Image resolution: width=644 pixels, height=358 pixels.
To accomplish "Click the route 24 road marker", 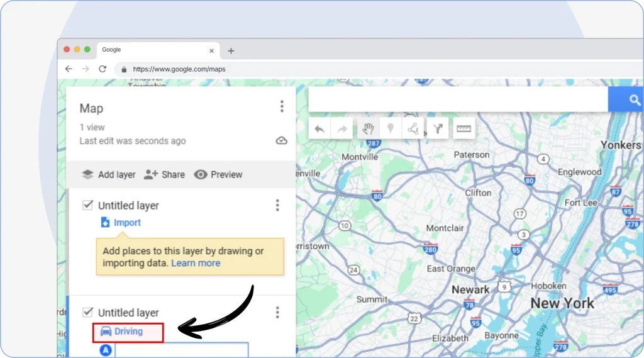I will pyautogui.click(x=353, y=270).
